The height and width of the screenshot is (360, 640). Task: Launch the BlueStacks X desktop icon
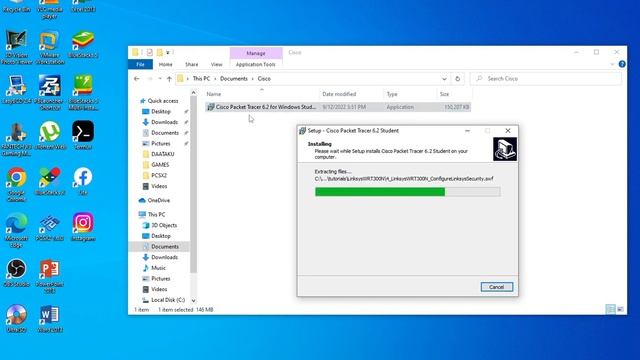[50, 181]
